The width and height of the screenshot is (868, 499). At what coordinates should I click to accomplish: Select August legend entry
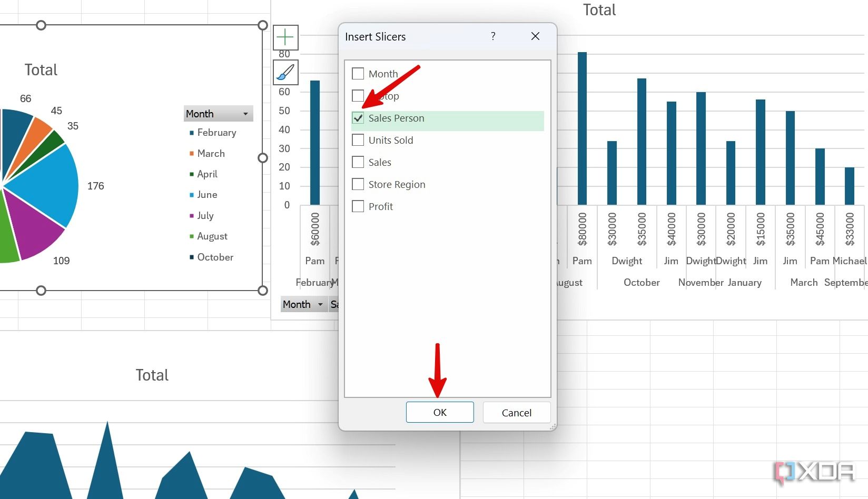pyautogui.click(x=209, y=236)
